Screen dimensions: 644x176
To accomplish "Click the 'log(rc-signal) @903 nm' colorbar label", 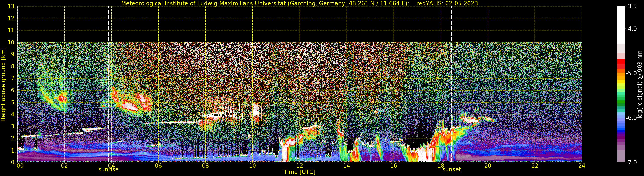I will click(640, 84).
